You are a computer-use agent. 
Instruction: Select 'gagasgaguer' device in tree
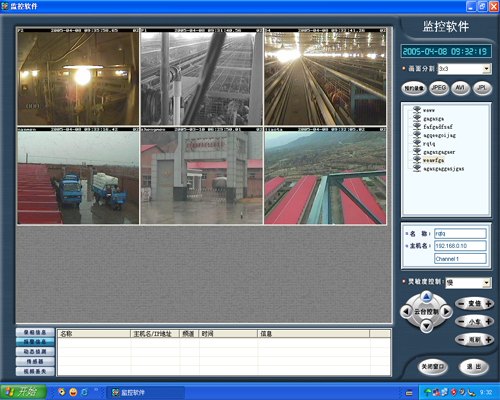pyautogui.click(x=439, y=152)
